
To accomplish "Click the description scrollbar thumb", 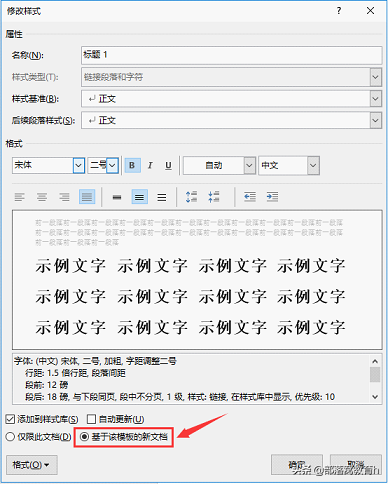I will pos(375,375).
